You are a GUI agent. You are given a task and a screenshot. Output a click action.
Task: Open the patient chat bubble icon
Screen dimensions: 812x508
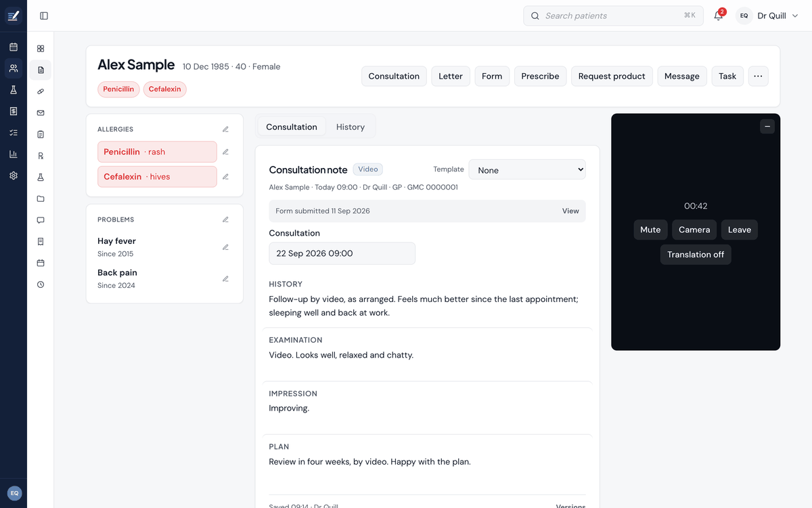(41, 220)
